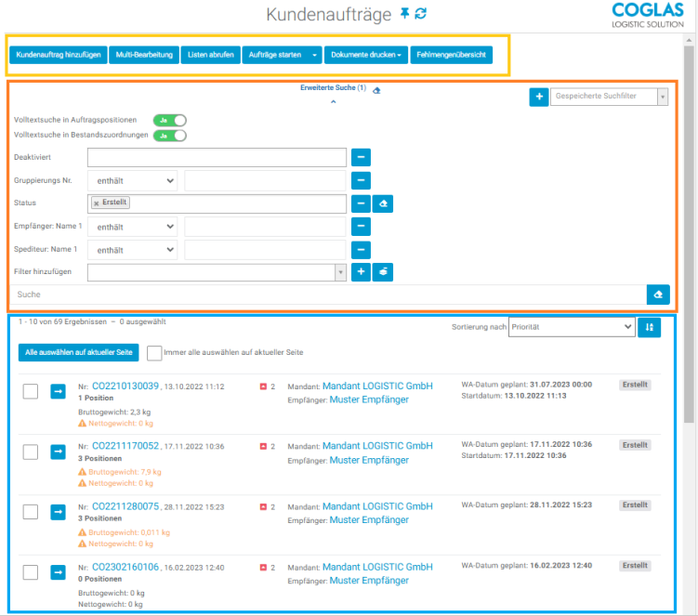
Task: Toggle Volltextsuche in Bestandszuordnungen switch
Action: (170, 135)
